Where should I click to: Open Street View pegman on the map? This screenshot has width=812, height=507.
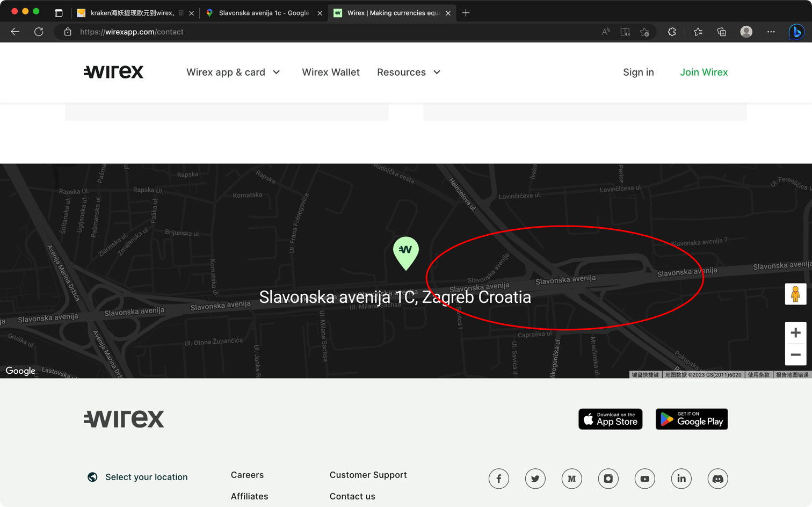pyautogui.click(x=795, y=294)
